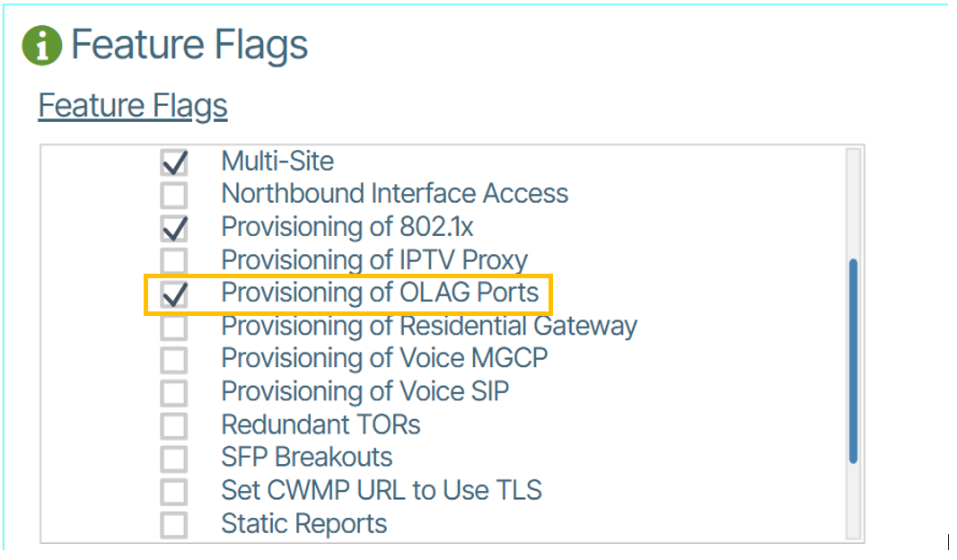This screenshot has width=957, height=560.
Task: Enable the Redundant TORs flag
Action: point(174,425)
